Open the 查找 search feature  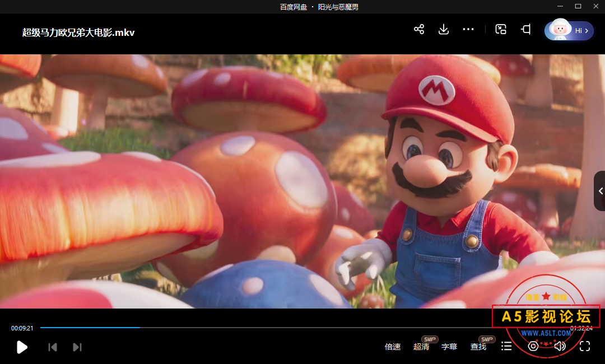(x=478, y=347)
